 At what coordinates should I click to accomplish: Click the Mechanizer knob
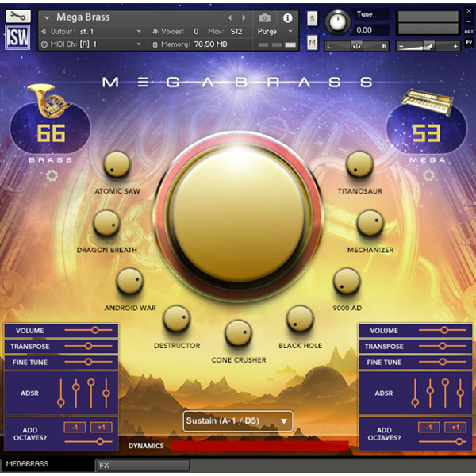pos(370,223)
